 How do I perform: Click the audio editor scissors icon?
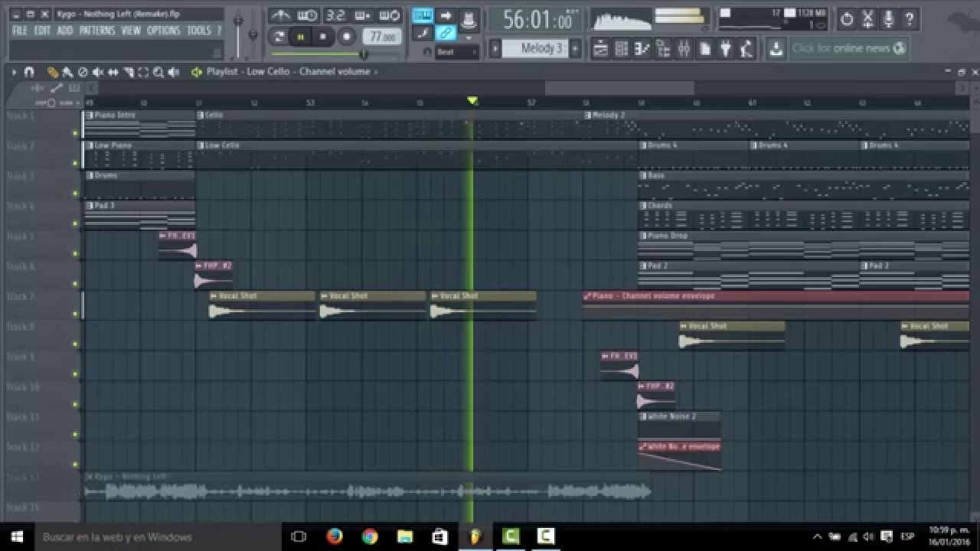click(867, 19)
